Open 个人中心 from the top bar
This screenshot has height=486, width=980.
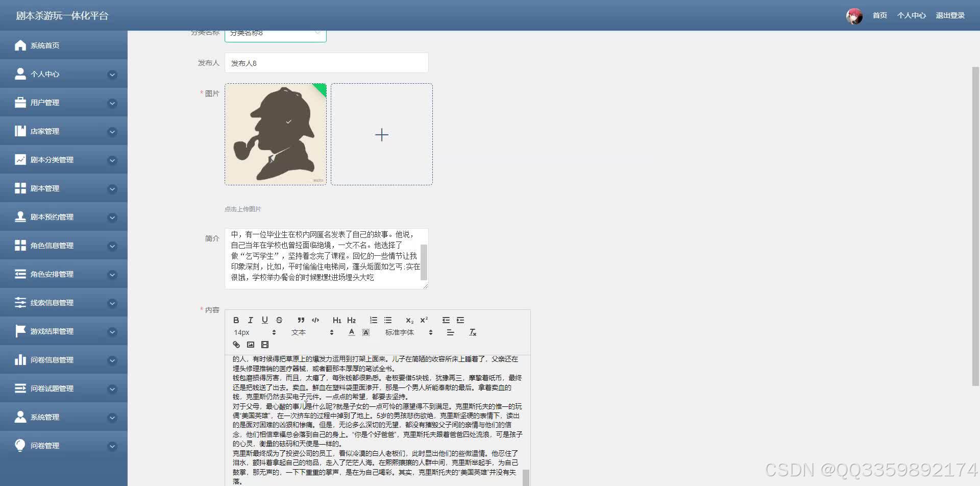[x=911, y=15]
